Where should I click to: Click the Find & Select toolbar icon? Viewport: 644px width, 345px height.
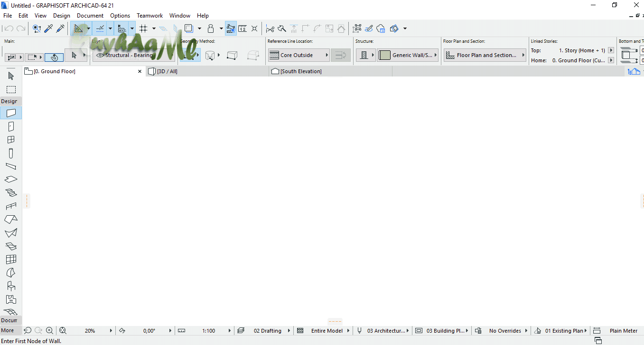tap(37, 29)
